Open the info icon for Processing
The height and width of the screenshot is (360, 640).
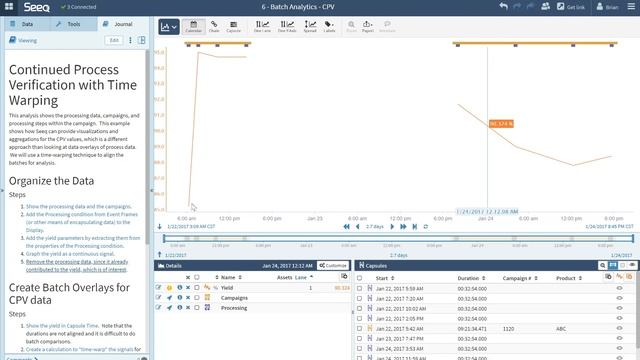click(179, 308)
